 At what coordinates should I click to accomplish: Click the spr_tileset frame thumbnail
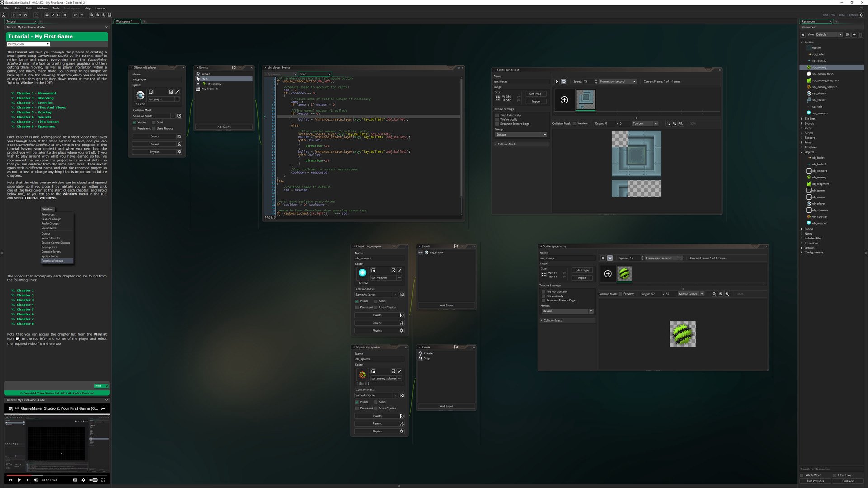(586, 99)
